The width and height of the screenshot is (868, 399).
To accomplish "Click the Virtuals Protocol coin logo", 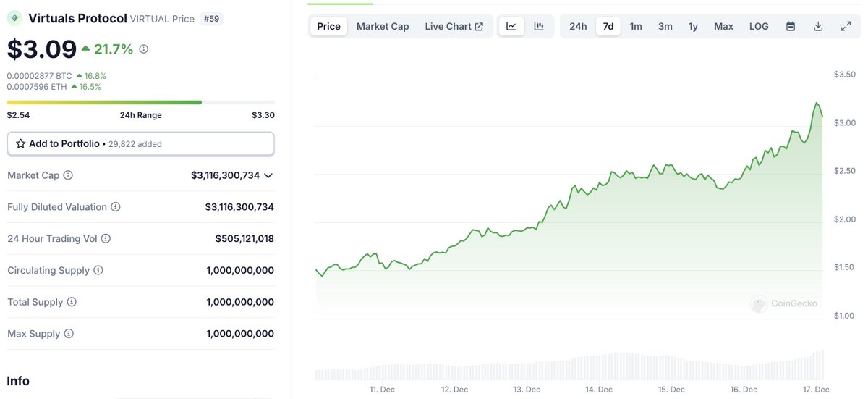I will point(15,18).
